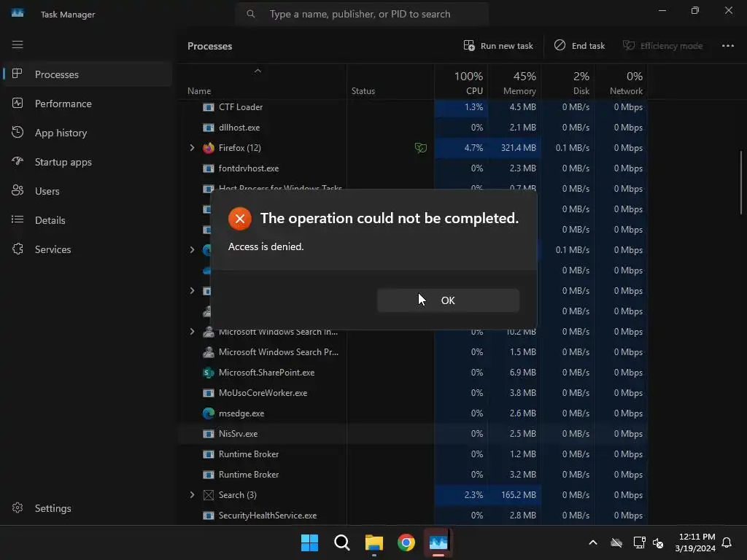
Task: Click Run new task button
Action: tap(498, 46)
